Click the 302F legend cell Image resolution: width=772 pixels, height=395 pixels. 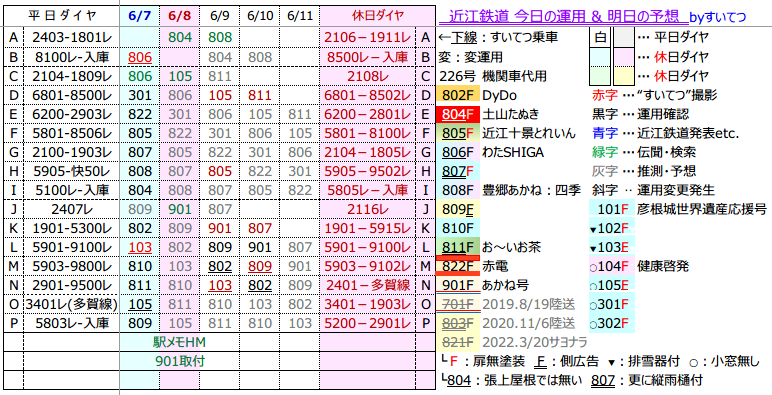click(611, 324)
